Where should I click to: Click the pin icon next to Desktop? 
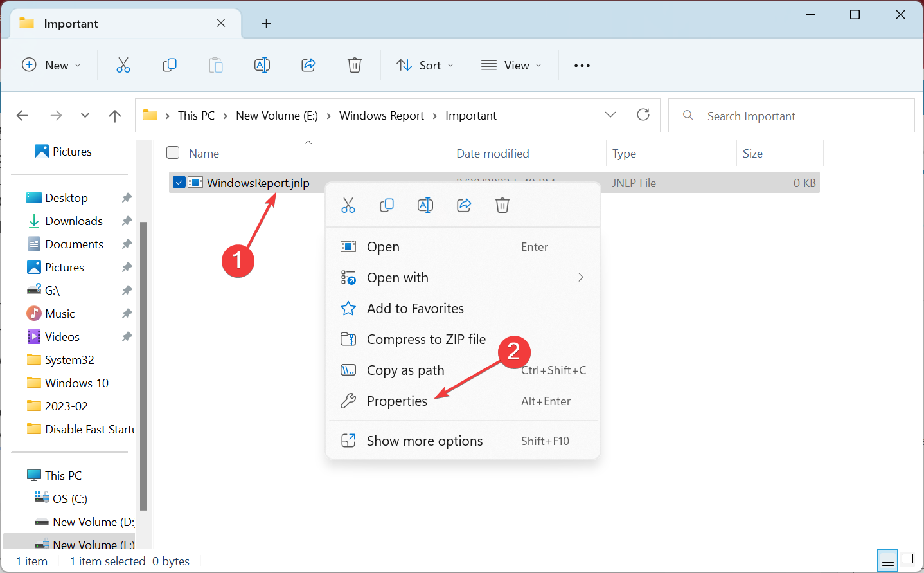(x=127, y=198)
